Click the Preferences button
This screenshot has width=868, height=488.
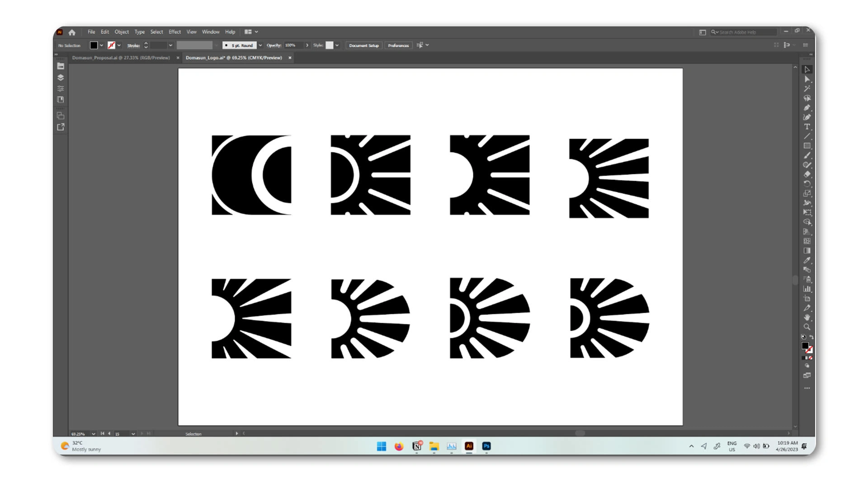[x=398, y=45]
